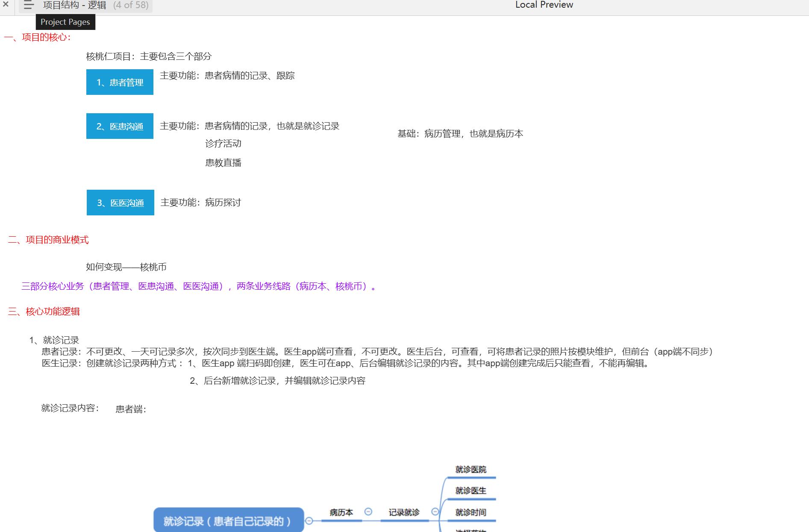809x532 pixels.
Task: Click the text 主要功能：患者病情的记录、跟踪
Action: point(227,76)
